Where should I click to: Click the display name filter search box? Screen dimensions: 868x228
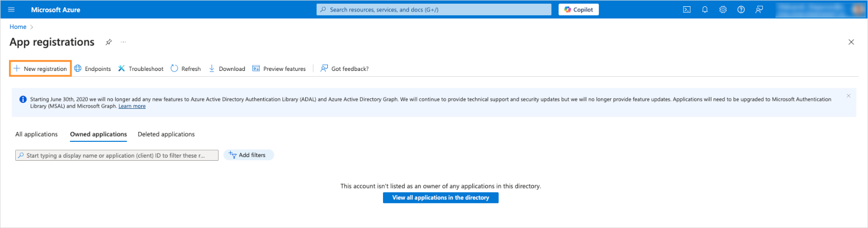click(117, 156)
